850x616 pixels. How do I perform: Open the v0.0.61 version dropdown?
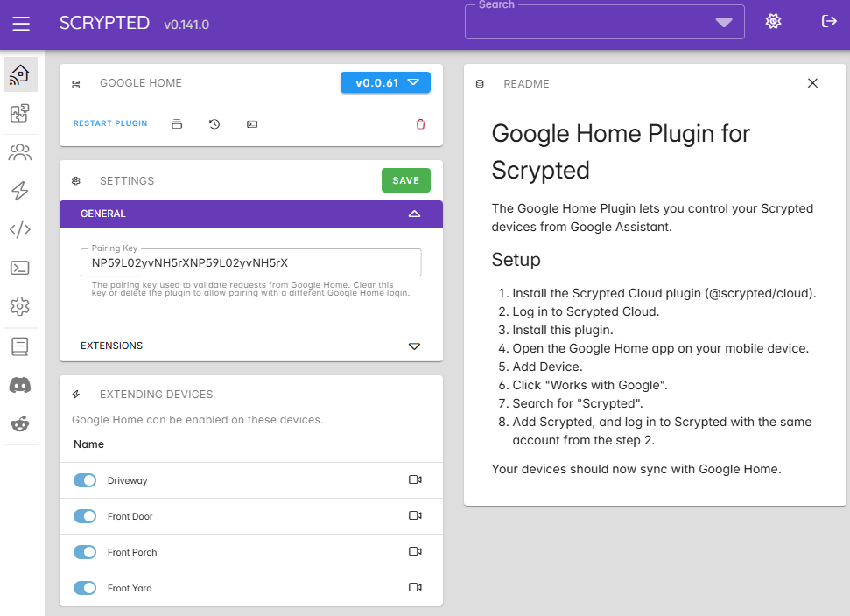(x=385, y=83)
